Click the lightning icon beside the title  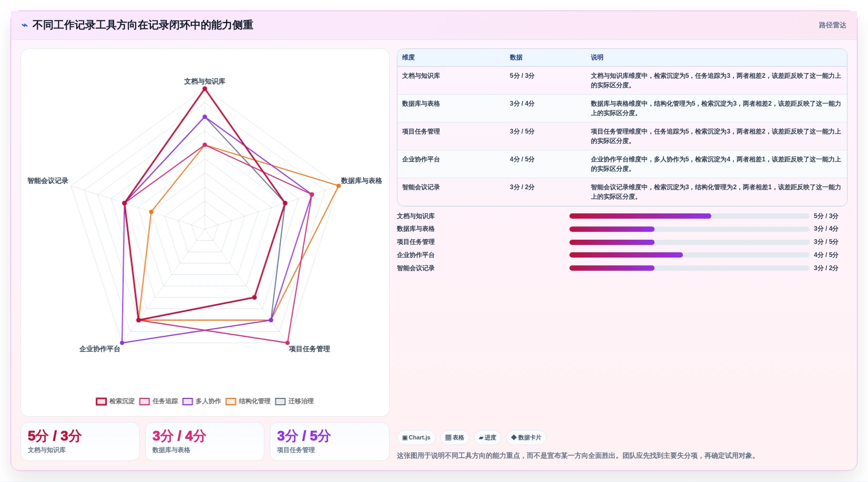tap(25, 25)
